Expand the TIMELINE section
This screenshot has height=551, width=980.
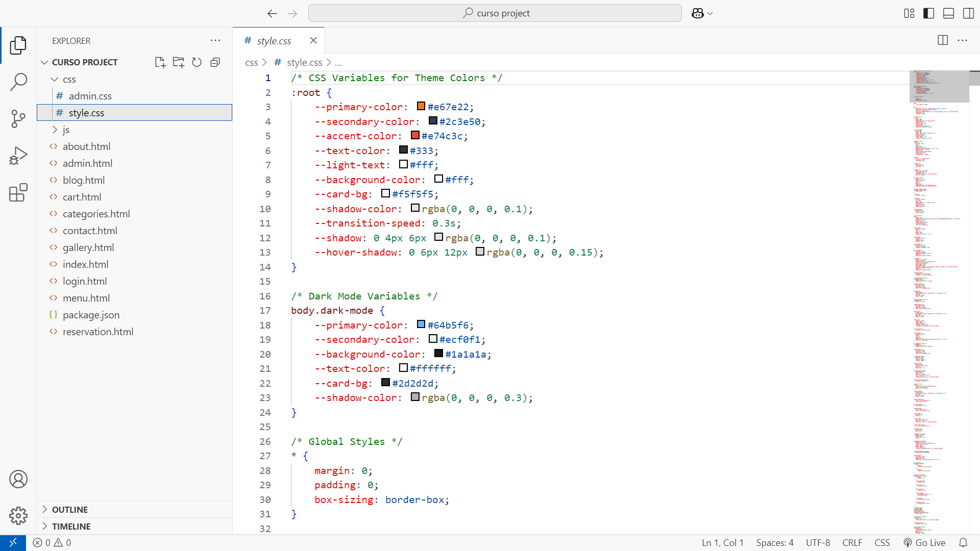(x=135, y=527)
